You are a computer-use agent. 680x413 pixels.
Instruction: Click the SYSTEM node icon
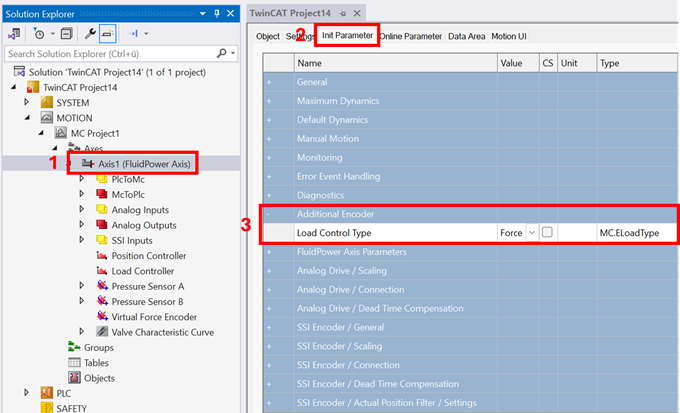[x=46, y=103]
